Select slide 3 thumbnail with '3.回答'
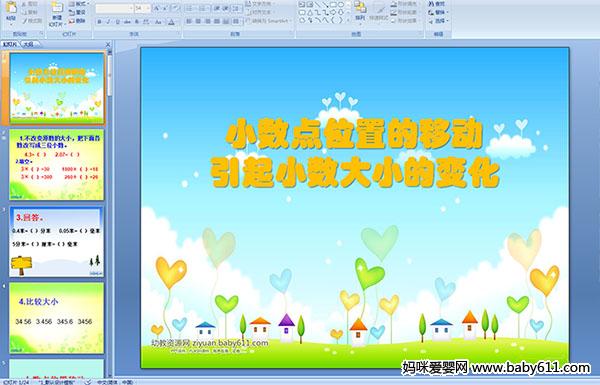Image resolution: width=600 pixels, height=385 pixels. pos(57,241)
